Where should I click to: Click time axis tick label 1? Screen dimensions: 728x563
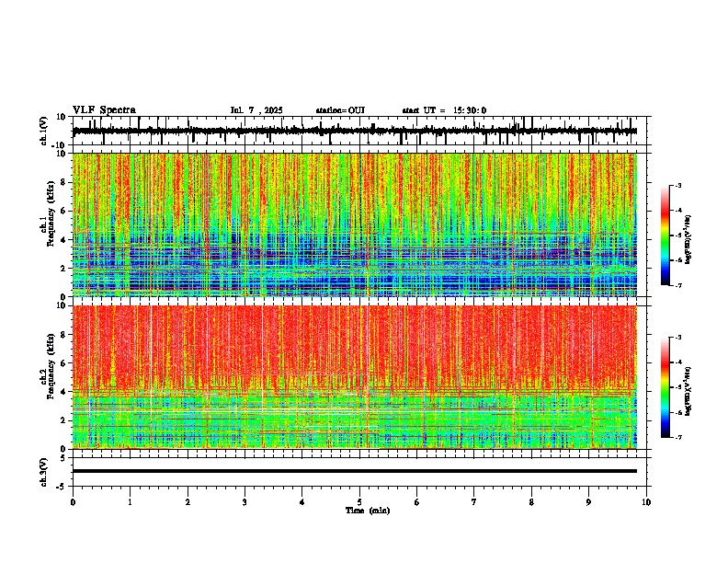(130, 502)
